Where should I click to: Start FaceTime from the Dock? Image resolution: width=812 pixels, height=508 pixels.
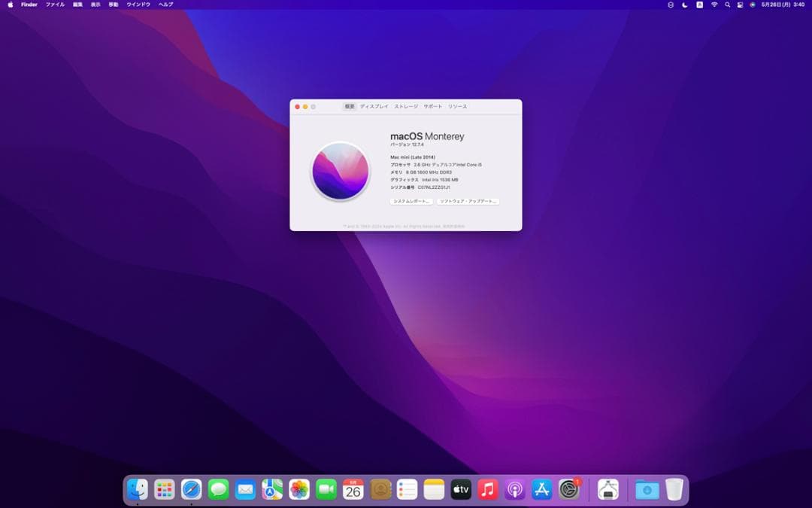[326, 489]
